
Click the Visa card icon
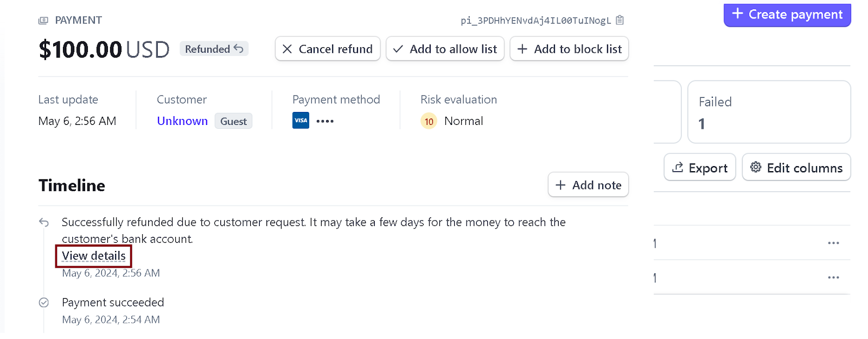pyautogui.click(x=301, y=121)
